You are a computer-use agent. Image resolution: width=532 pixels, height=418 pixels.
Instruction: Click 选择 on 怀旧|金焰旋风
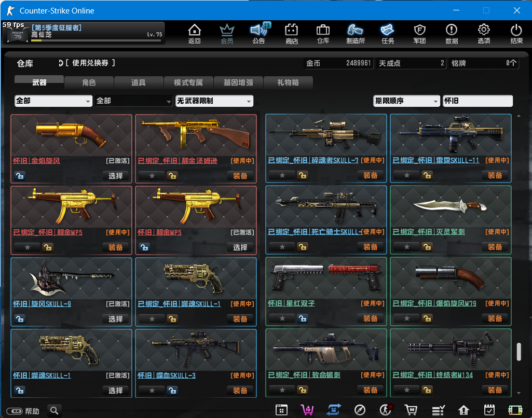[x=116, y=176]
